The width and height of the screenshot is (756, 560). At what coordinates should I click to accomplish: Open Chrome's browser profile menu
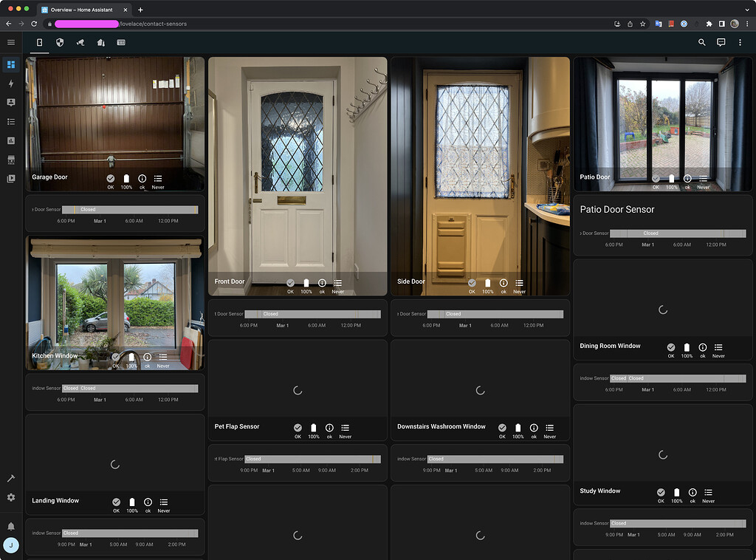click(734, 24)
